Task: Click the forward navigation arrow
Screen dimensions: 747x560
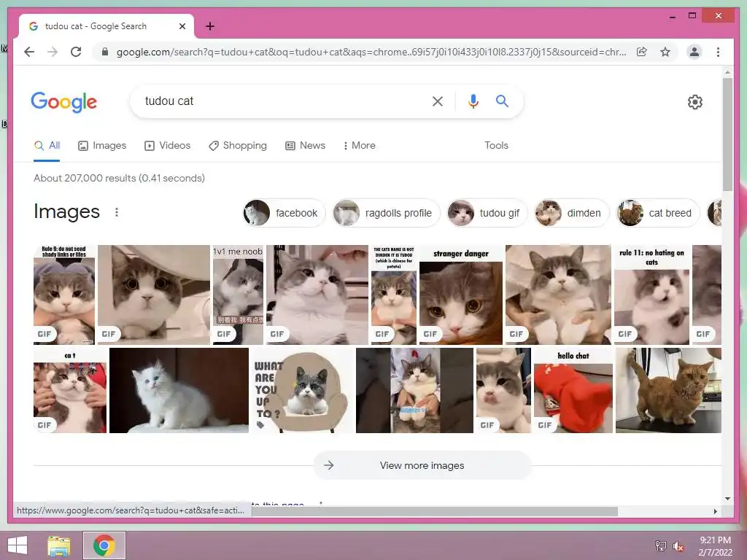Action: pyautogui.click(x=53, y=52)
